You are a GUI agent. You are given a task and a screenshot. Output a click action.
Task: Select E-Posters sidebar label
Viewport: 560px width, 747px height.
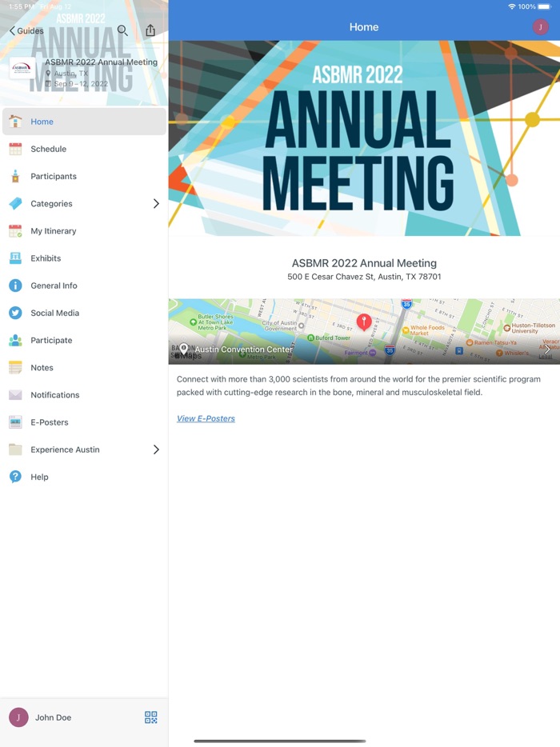coord(50,422)
